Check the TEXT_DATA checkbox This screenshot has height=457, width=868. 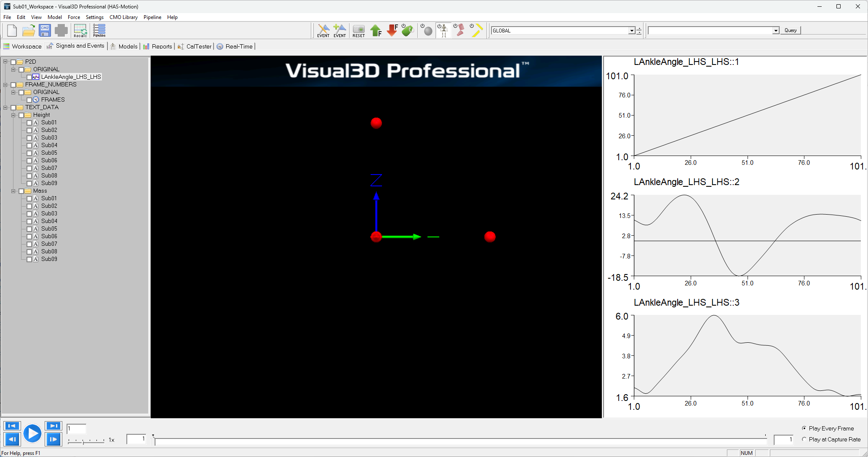tap(13, 107)
